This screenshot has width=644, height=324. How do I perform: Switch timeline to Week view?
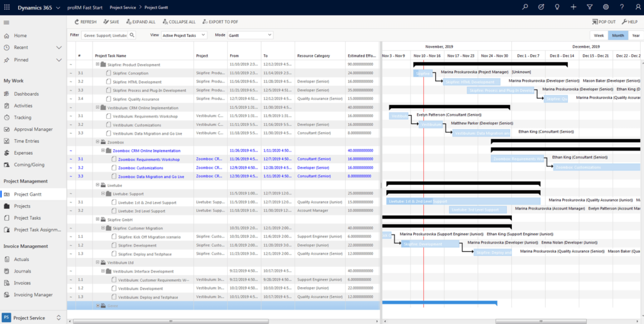(599, 35)
